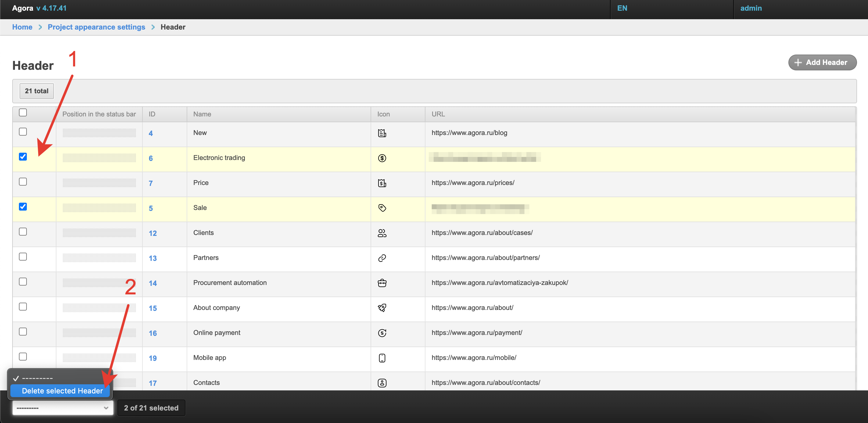
Task: Open the EN language selector
Action: coord(622,8)
